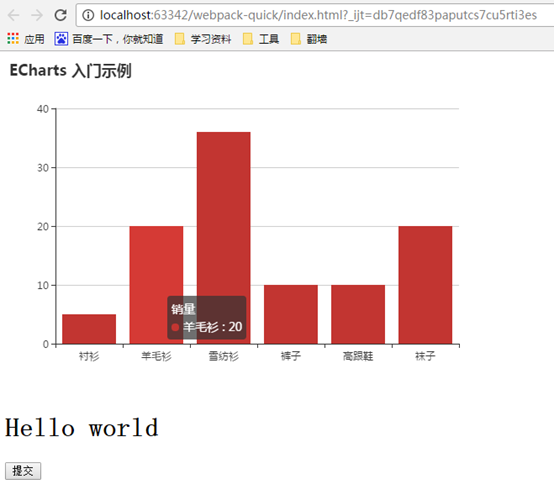Screen dimensions: 554x500
Task: Click the site info icon in address bar
Action: coord(88,15)
